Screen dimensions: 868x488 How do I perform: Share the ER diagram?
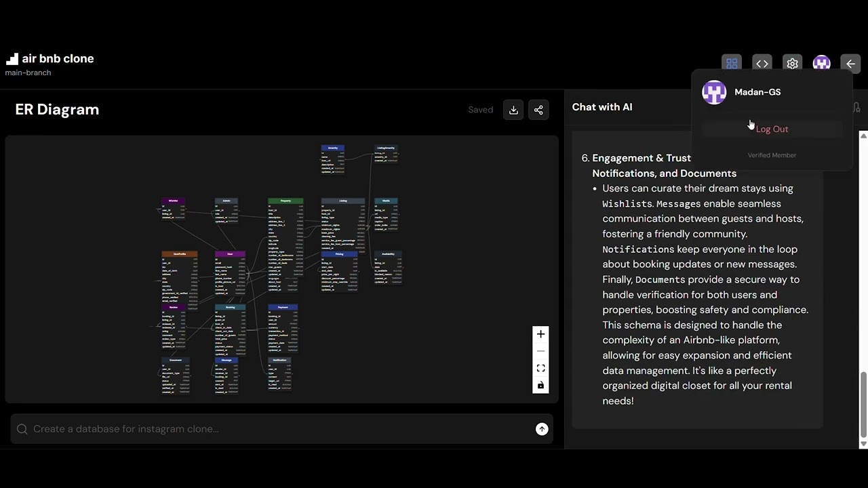(x=538, y=110)
